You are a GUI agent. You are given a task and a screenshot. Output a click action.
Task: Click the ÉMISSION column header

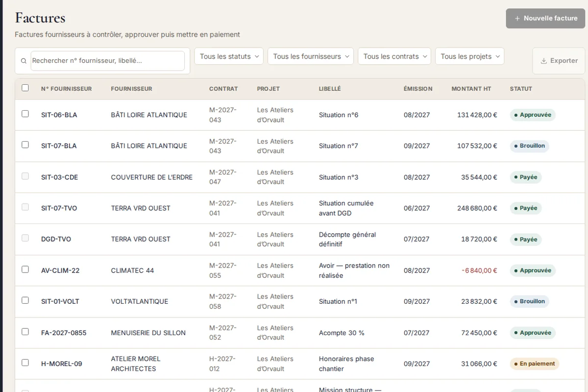click(x=418, y=89)
